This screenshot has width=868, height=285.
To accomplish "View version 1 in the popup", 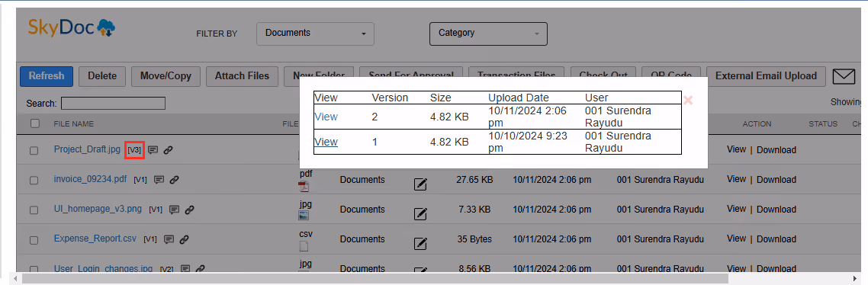I will (326, 142).
